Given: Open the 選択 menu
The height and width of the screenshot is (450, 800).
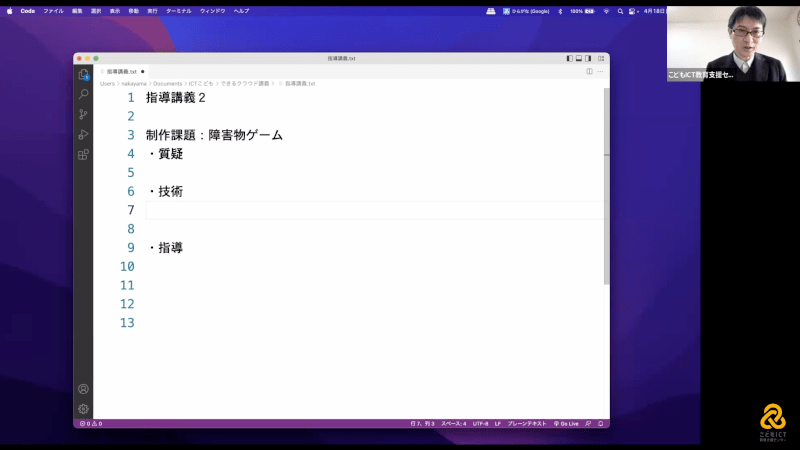Looking at the screenshot, I should click(x=96, y=11).
